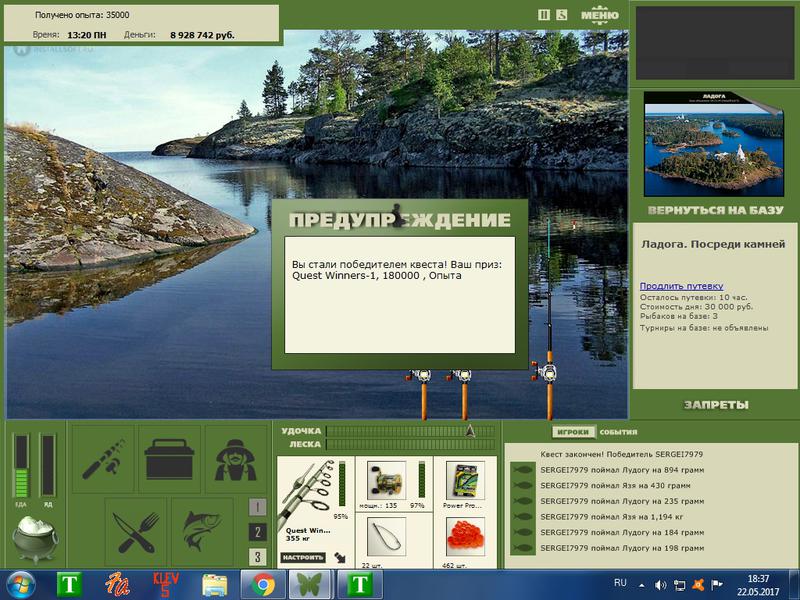The image size is (800, 600).
Task: Open the МЕНЮ gear menu
Action: tap(599, 14)
